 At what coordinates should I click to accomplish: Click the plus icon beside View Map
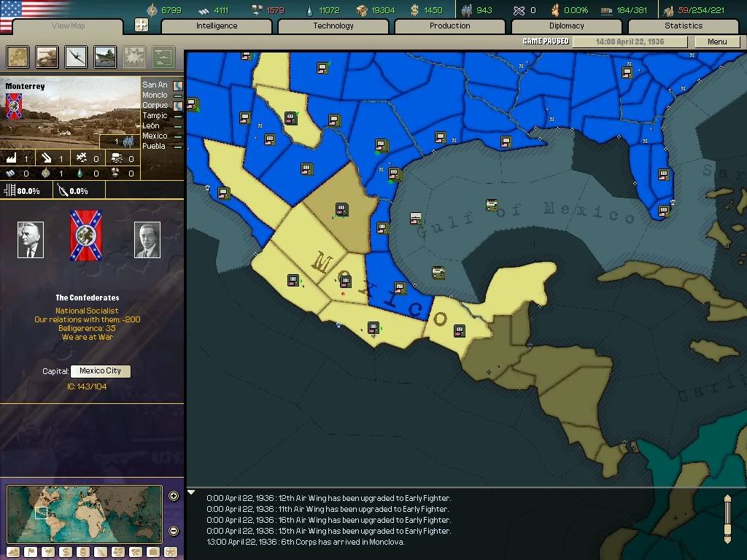point(142,25)
